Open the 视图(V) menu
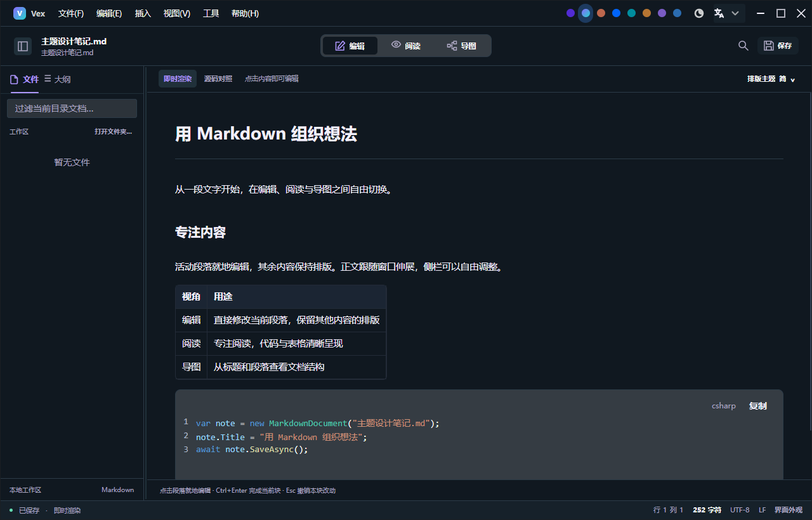This screenshot has height=520, width=812. coord(177,13)
